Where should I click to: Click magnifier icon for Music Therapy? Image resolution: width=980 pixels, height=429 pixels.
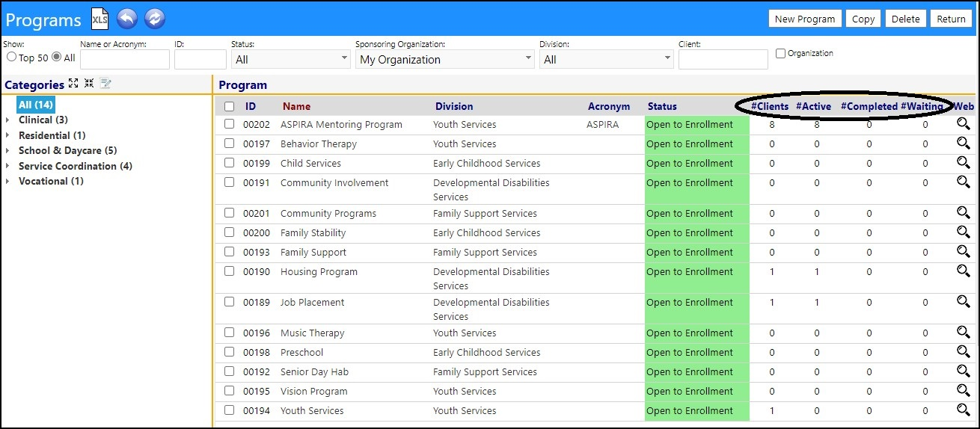[x=963, y=333]
